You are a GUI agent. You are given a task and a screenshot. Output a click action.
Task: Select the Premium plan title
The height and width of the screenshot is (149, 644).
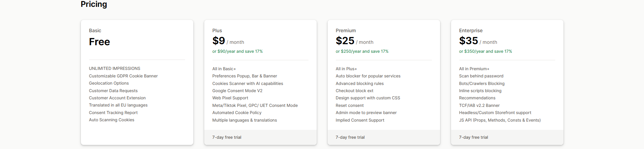click(345, 30)
